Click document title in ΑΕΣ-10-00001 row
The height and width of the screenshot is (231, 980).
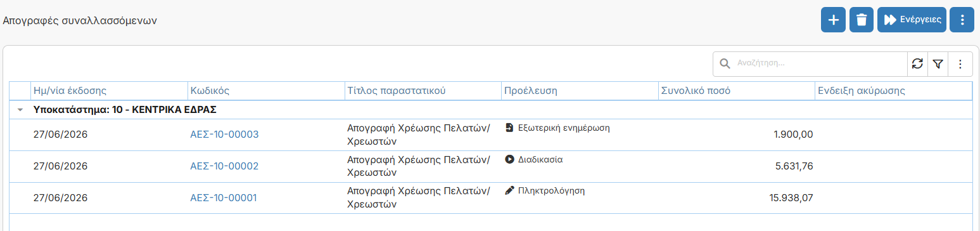[x=419, y=198]
